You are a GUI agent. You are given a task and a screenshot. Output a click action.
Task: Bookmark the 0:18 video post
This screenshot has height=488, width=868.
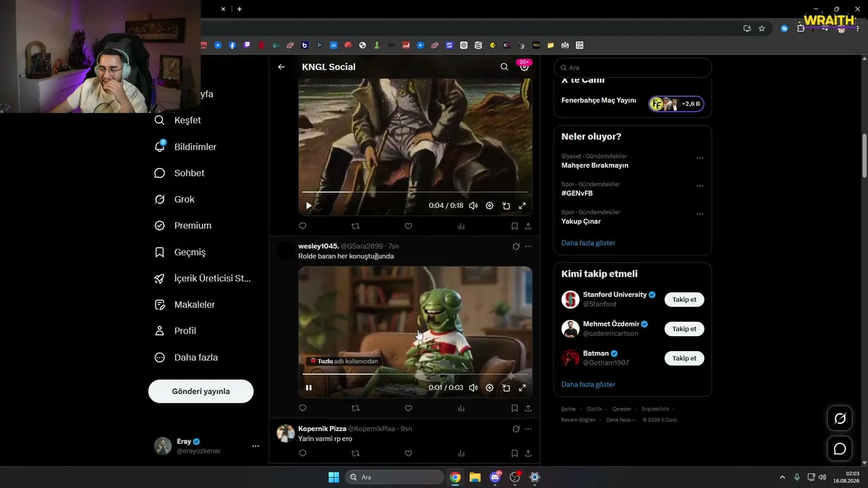[514, 226]
